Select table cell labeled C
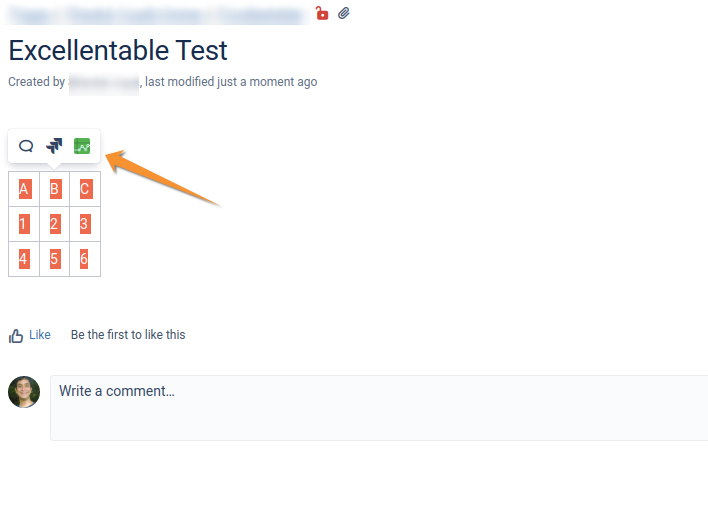The height and width of the screenshot is (511, 708). [85, 189]
